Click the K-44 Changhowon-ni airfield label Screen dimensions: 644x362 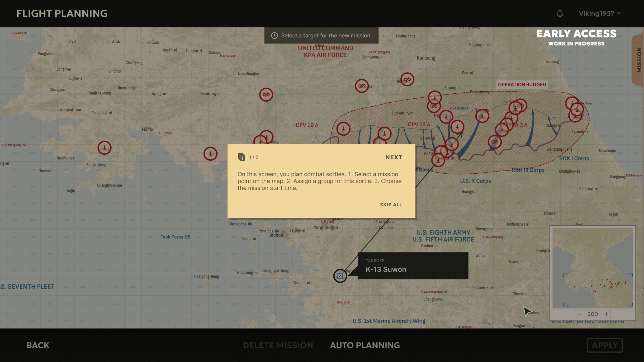pos(434,292)
